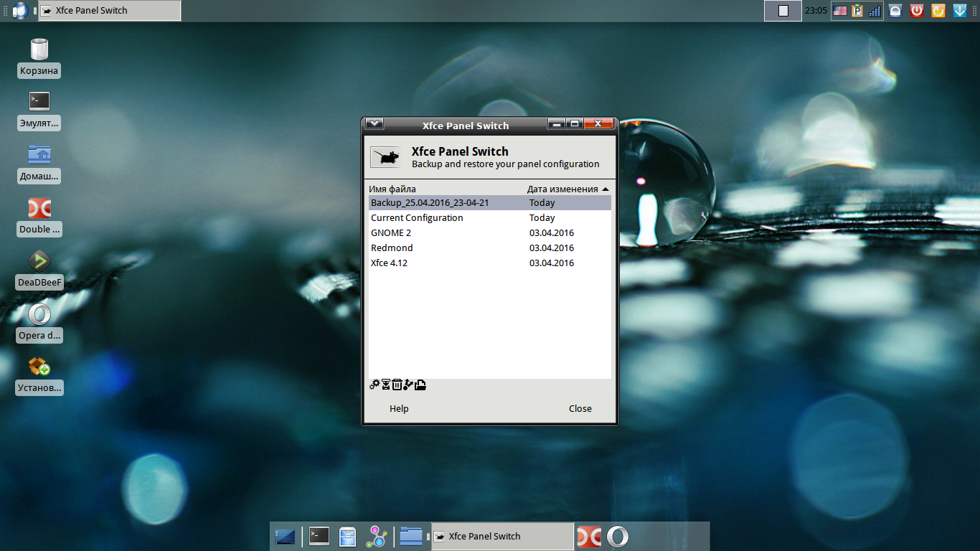Click the Xfce Panel Switch button in bottom taskbar
Screen dimensions: 980x551
tap(502, 536)
